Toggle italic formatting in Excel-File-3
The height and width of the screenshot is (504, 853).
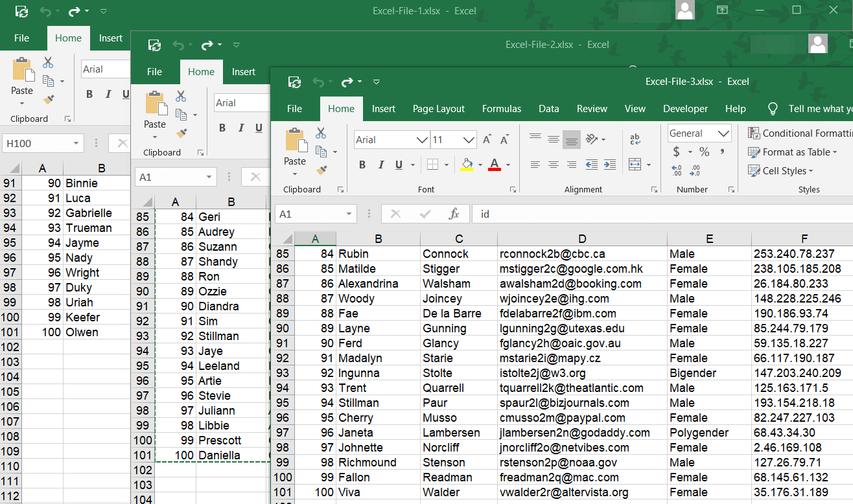pyautogui.click(x=381, y=164)
